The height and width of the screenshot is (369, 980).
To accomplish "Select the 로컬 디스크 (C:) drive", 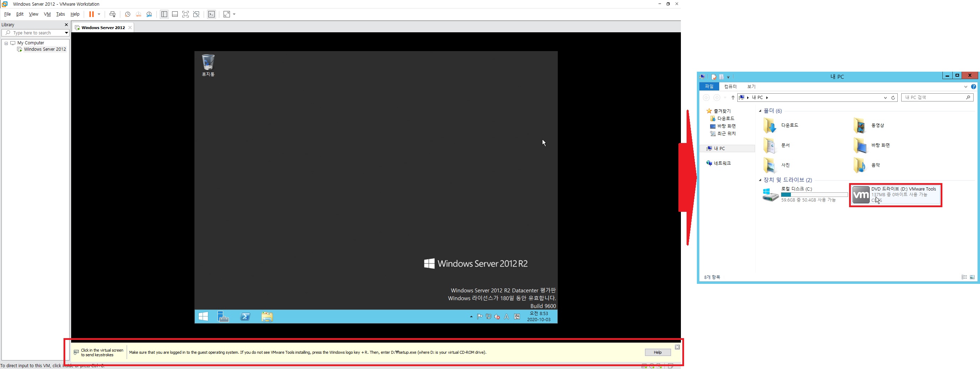I will [x=805, y=194].
